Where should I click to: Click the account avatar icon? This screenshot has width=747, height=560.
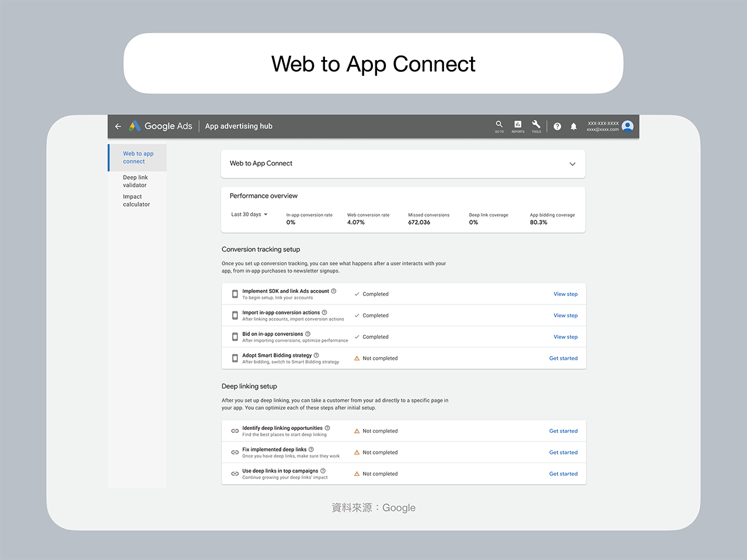628,126
